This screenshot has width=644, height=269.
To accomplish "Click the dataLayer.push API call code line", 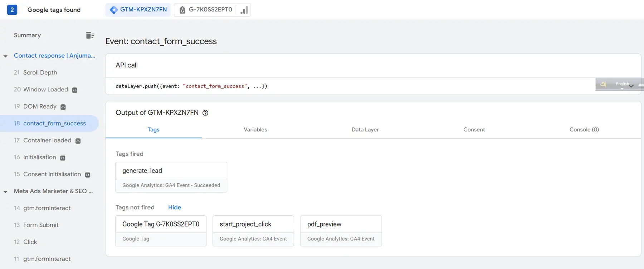I will [191, 86].
